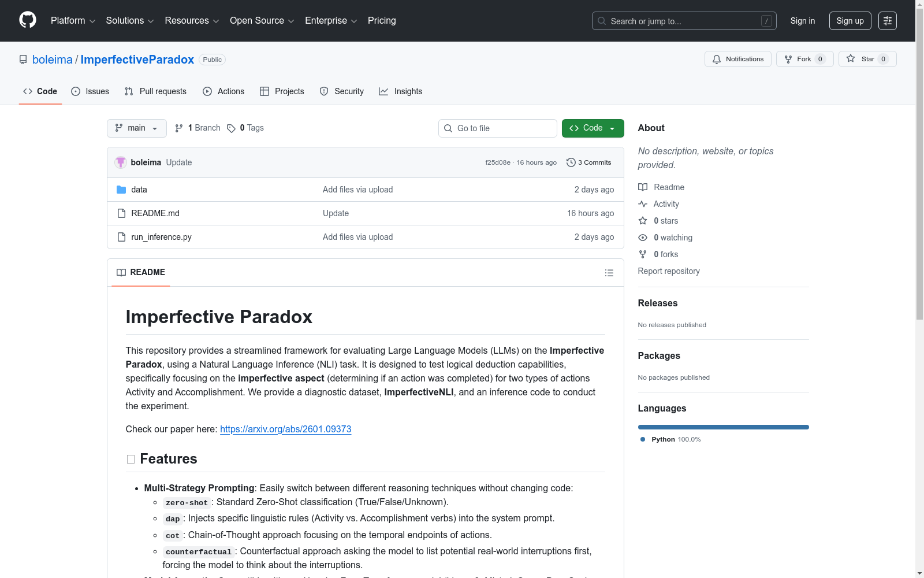The width and height of the screenshot is (924, 578).
Task: Open the ImperfectiveParadox repository link
Action: click(x=137, y=60)
